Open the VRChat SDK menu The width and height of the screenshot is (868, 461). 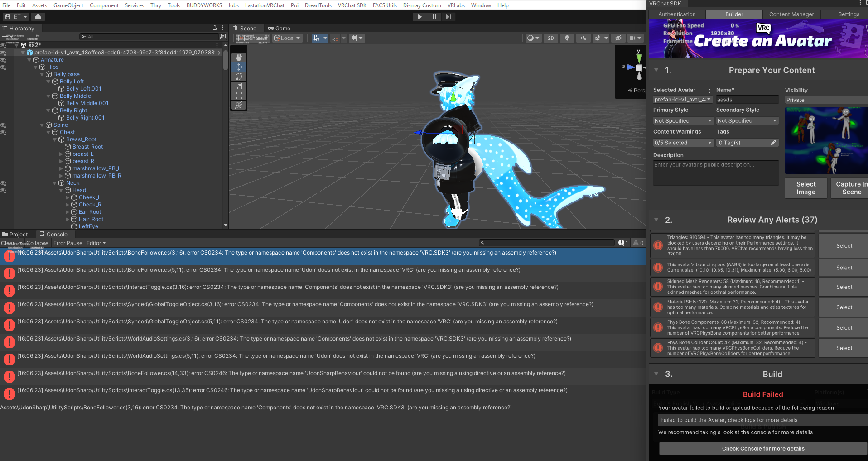[x=352, y=5]
